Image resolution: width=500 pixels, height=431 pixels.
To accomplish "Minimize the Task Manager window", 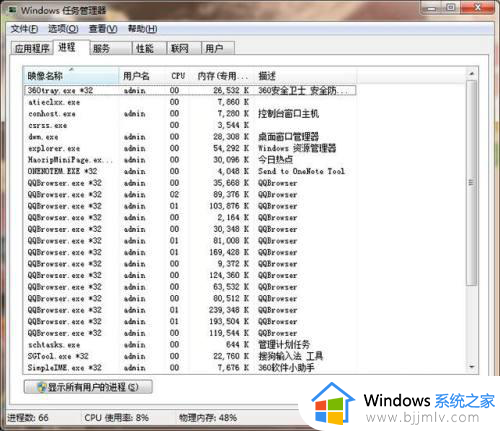I will (431, 8).
